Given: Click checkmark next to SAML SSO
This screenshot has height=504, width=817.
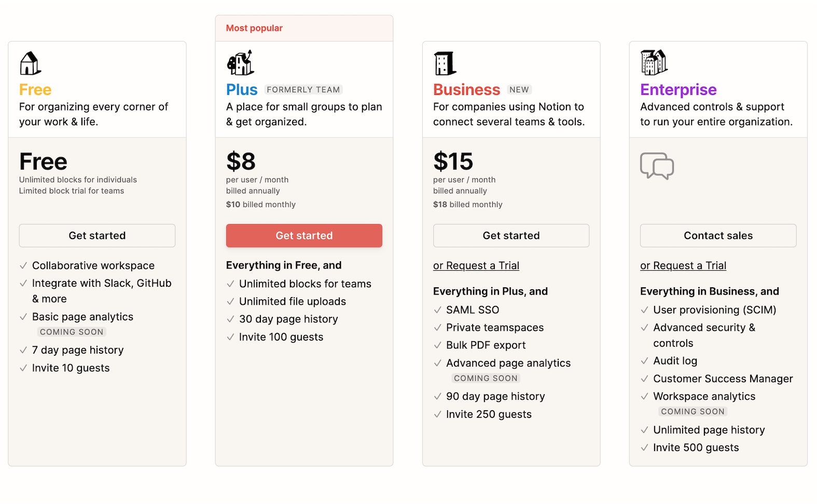Looking at the screenshot, I should tap(438, 310).
